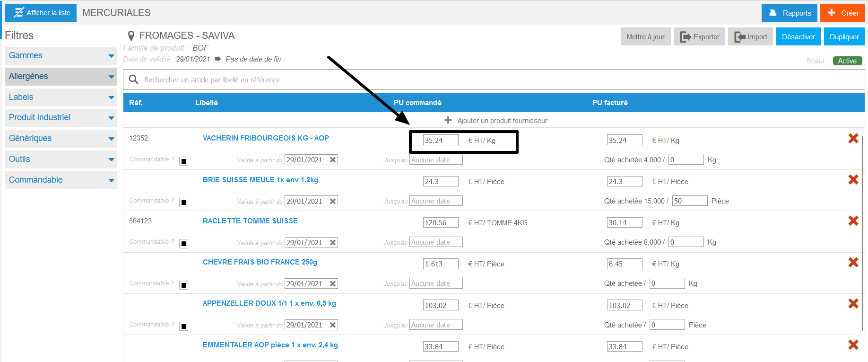This screenshot has width=868, height=362.
Task: Click the PU facturé field showing 30.14
Action: (625, 222)
